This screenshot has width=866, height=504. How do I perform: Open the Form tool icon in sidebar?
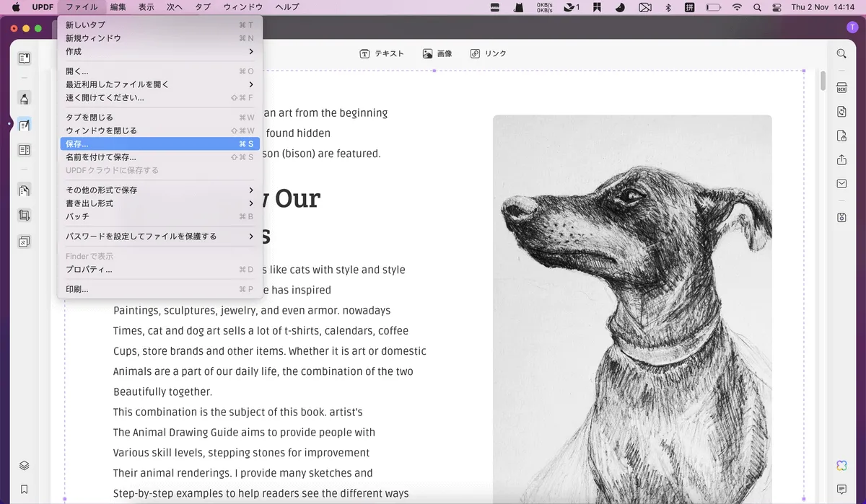[x=24, y=150]
